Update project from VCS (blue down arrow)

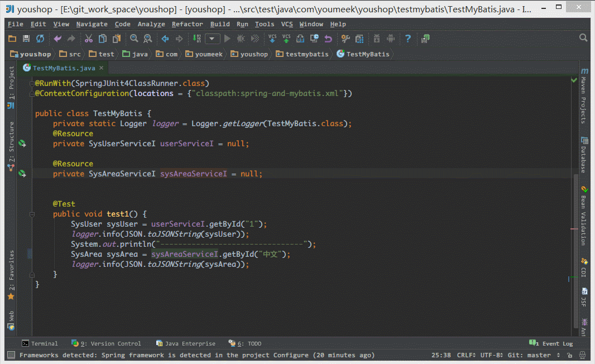coord(272,39)
